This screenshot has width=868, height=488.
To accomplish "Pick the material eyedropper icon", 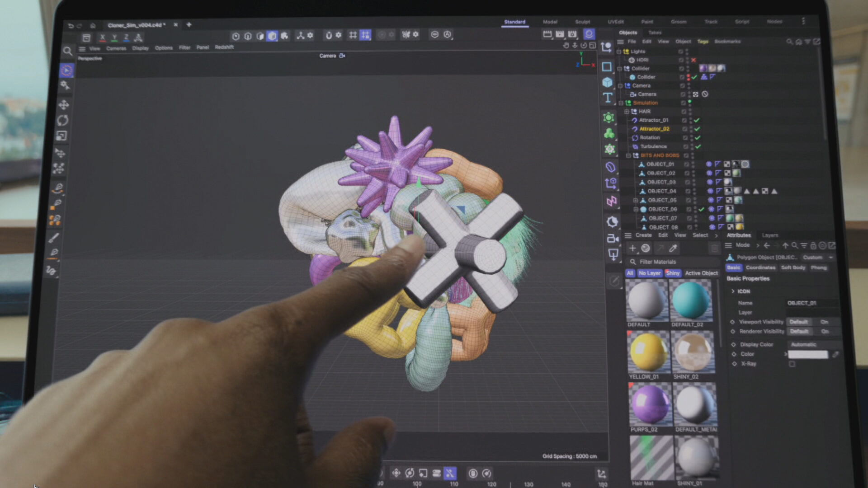I will (x=673, y=248).
